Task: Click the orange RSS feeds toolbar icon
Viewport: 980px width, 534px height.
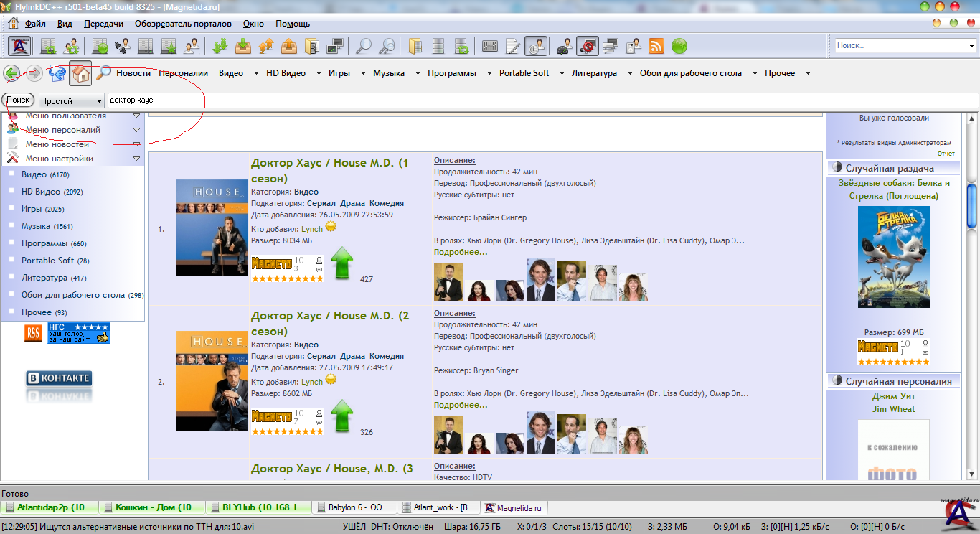Action: (656, 47)
